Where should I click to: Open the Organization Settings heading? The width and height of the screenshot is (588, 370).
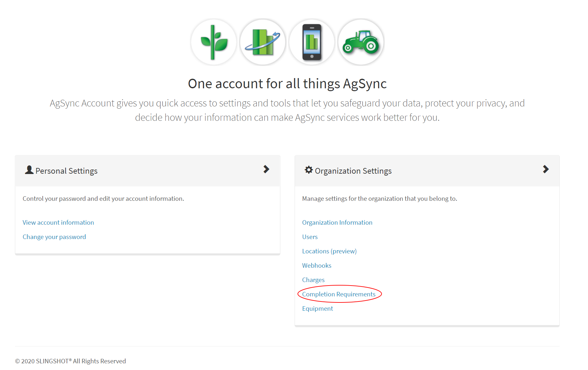(x=353, y=171)
